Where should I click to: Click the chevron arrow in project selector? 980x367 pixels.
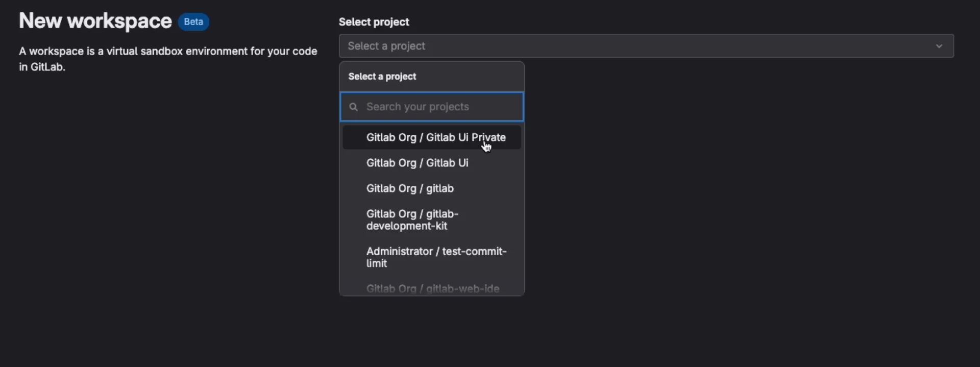pos(939,46)
